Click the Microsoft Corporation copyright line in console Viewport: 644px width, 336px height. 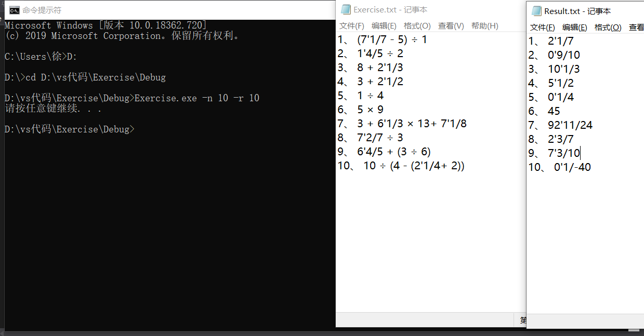[122, 36]
